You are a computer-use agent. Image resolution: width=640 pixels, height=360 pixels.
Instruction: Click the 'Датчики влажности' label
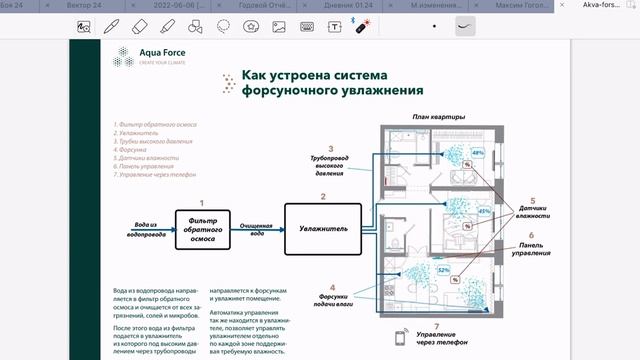point(533,212)
